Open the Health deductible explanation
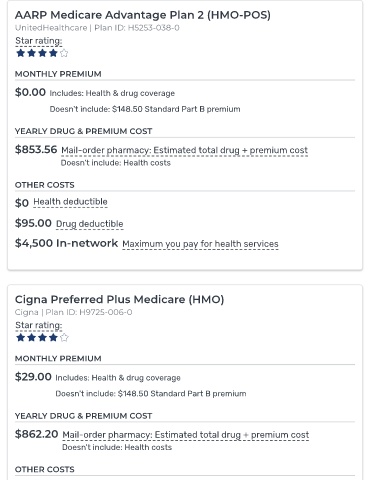Image resolution: width=370 pixels, height=480 pixels. point(70,202)
